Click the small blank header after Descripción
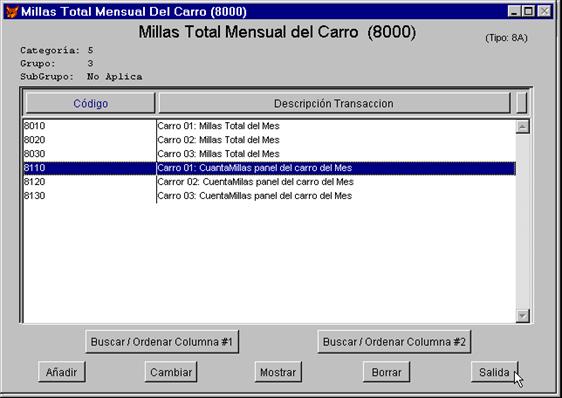 [x=522, y=103]
